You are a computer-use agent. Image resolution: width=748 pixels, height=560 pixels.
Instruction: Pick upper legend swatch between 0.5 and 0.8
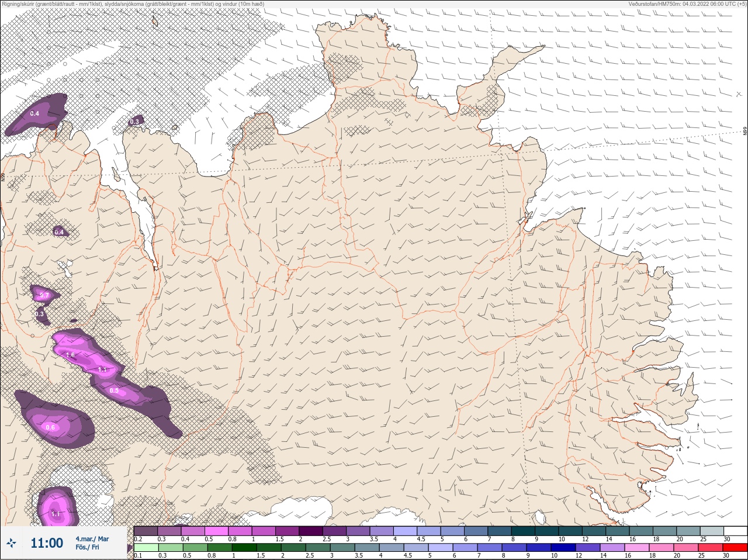[x=216, y=531]
